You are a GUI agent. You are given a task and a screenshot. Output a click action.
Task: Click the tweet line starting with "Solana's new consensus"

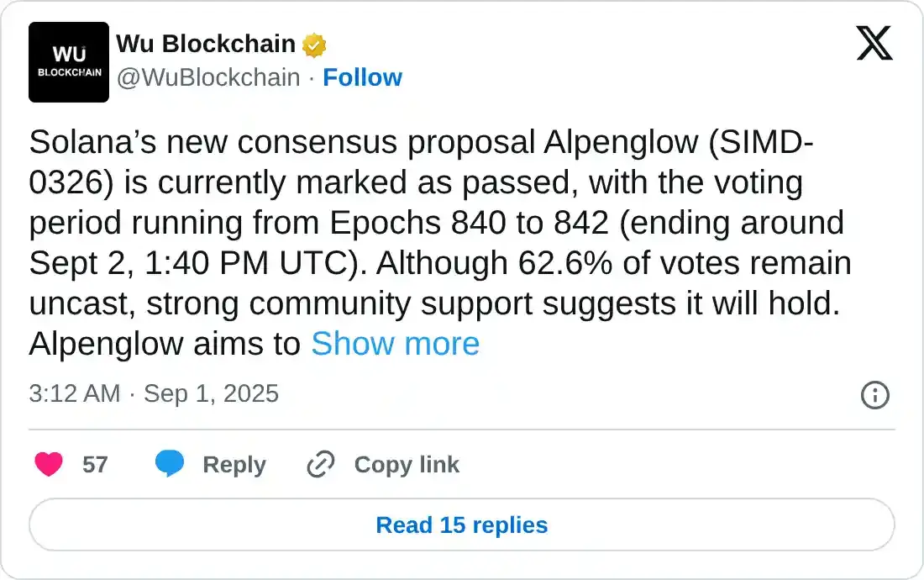tap(420, 143)
